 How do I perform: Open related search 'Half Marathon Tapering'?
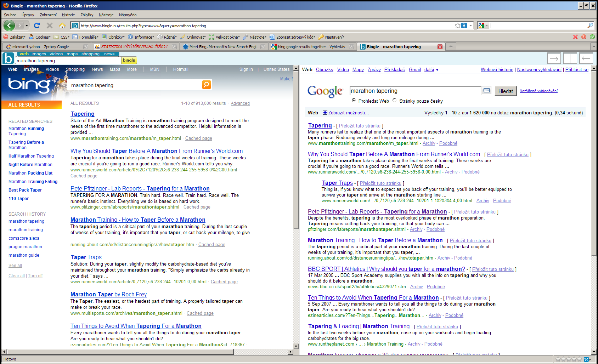pyautogui.click(x=31, y=156)
